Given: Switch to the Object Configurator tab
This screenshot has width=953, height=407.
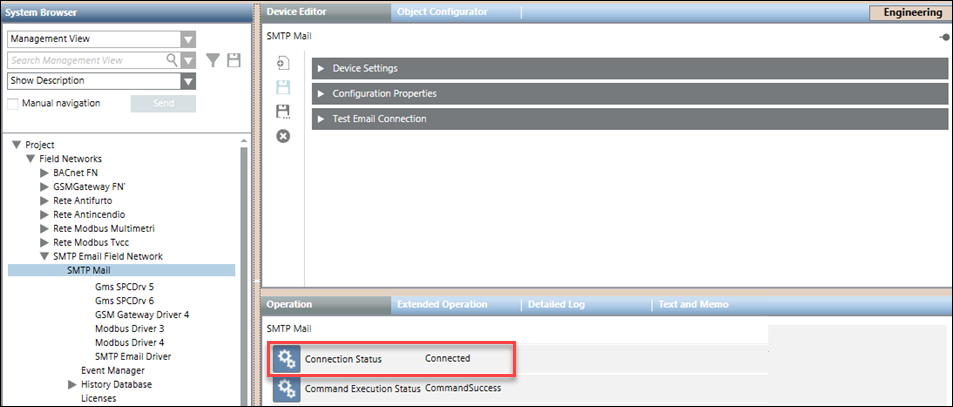Looking at the screenshot, I should [x=442, y=12].
